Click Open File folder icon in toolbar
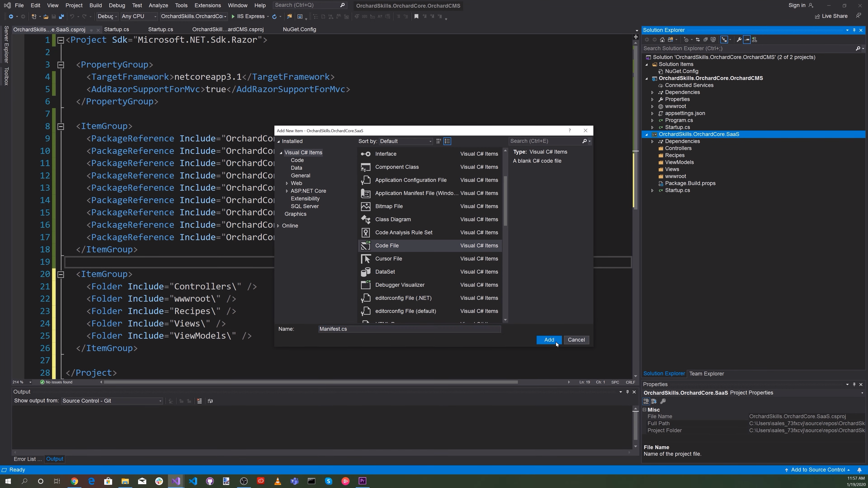Screen dimensions: 868x488 point(46,16)
